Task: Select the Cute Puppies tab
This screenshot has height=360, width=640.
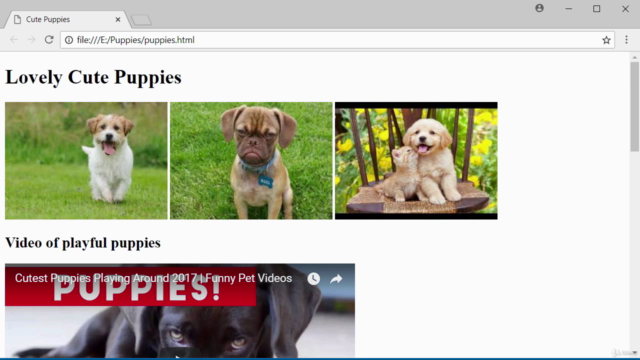Action: point(67,20)
